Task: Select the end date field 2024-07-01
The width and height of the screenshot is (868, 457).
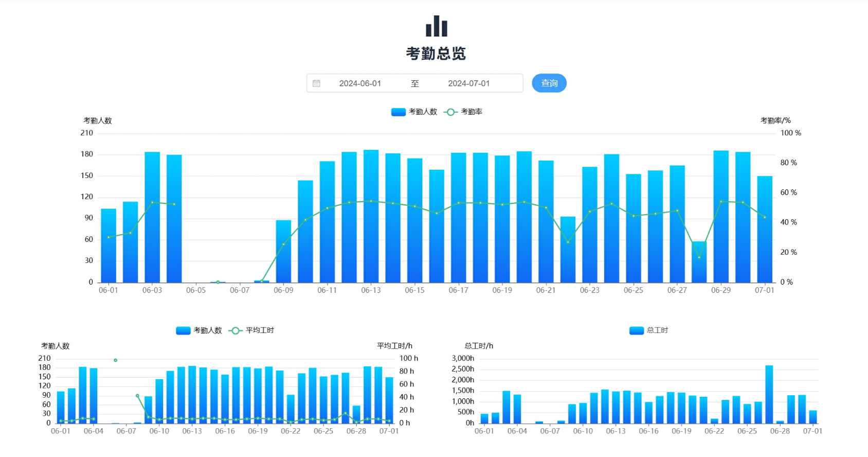Action: point(468,83)
